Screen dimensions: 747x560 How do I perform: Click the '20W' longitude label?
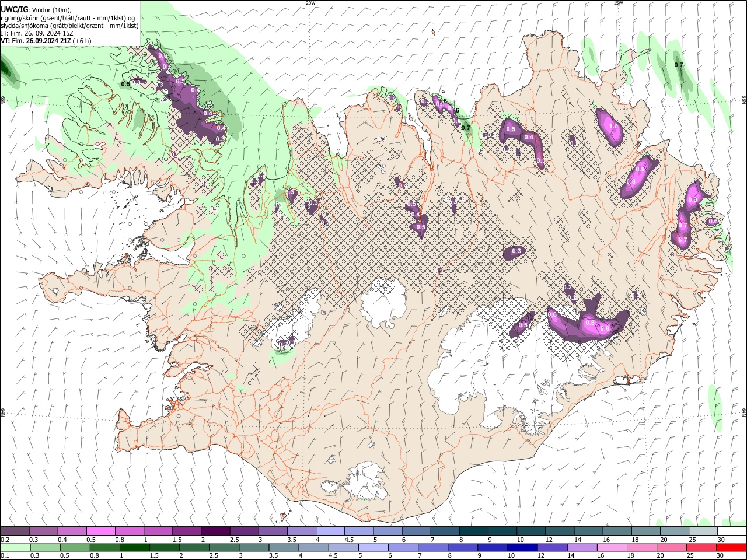(x=310, y=3)
